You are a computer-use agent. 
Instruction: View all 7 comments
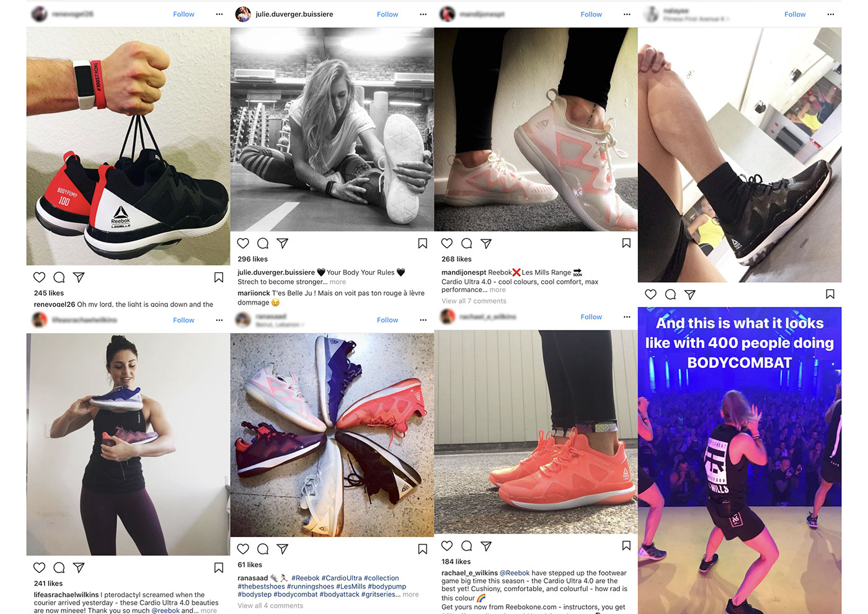tap(474, 301)
